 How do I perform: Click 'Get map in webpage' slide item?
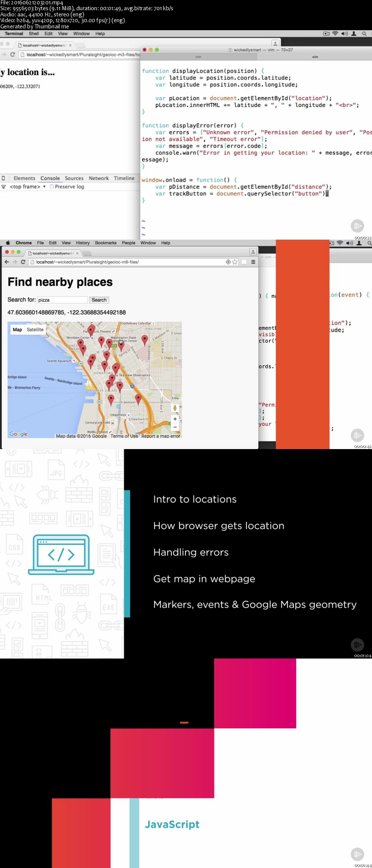coord(204,579)
